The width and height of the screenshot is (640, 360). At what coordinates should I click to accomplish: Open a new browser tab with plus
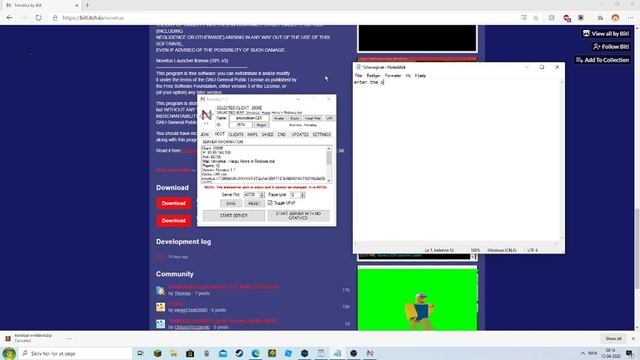tap(88, 5)
